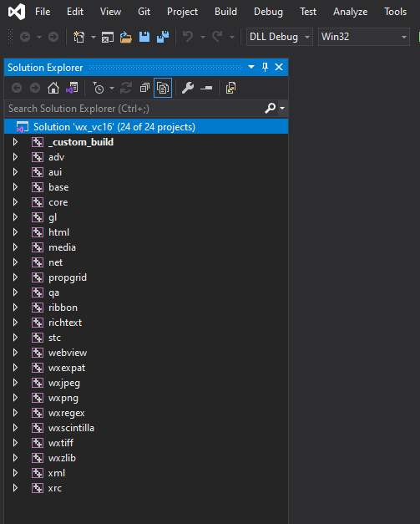Select the Solution 'wx_vc16' root node
The width and height of the screenshot is (420, 524).
tap(146, 127)
